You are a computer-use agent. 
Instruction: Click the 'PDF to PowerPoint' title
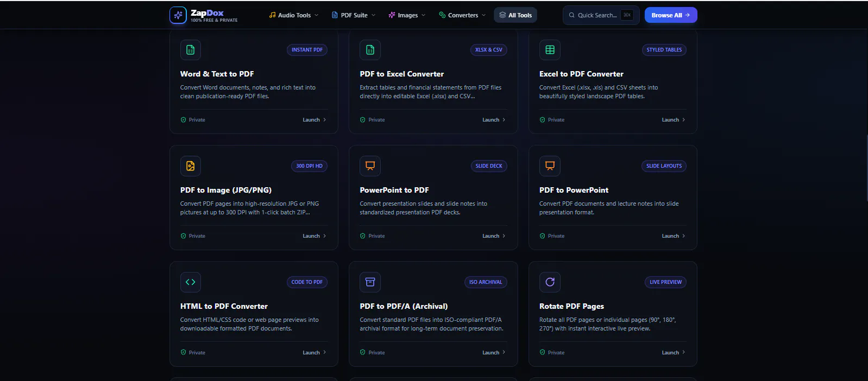click(x=574, y=190)
